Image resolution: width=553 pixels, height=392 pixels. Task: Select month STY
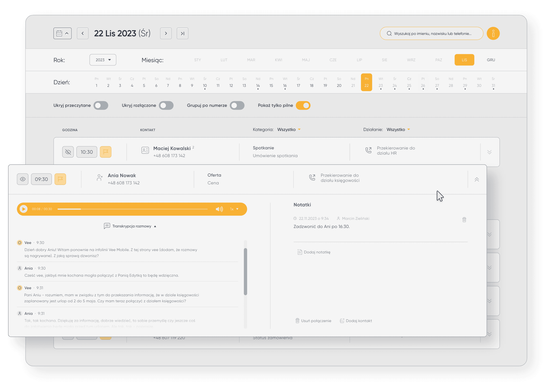point(197,60)
